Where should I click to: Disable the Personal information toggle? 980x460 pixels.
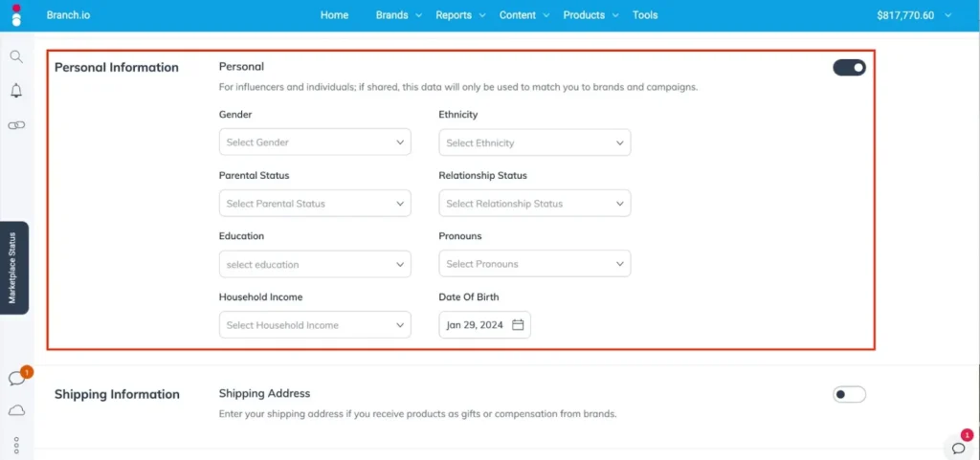pos(849,68)
